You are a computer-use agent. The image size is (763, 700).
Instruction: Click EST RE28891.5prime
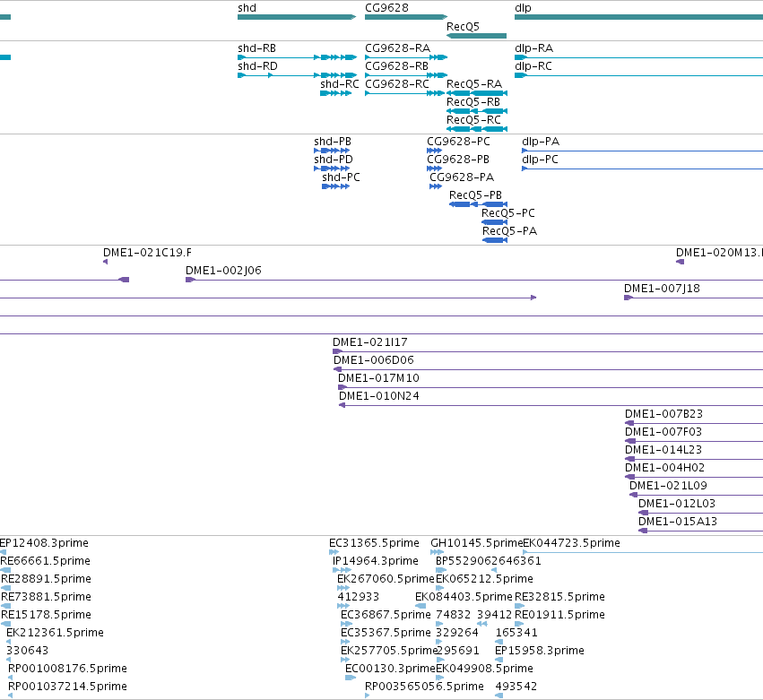[6, 588]
